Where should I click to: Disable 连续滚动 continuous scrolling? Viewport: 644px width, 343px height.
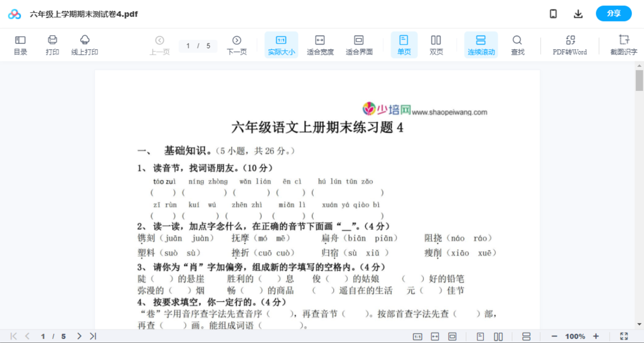(481, 45)
